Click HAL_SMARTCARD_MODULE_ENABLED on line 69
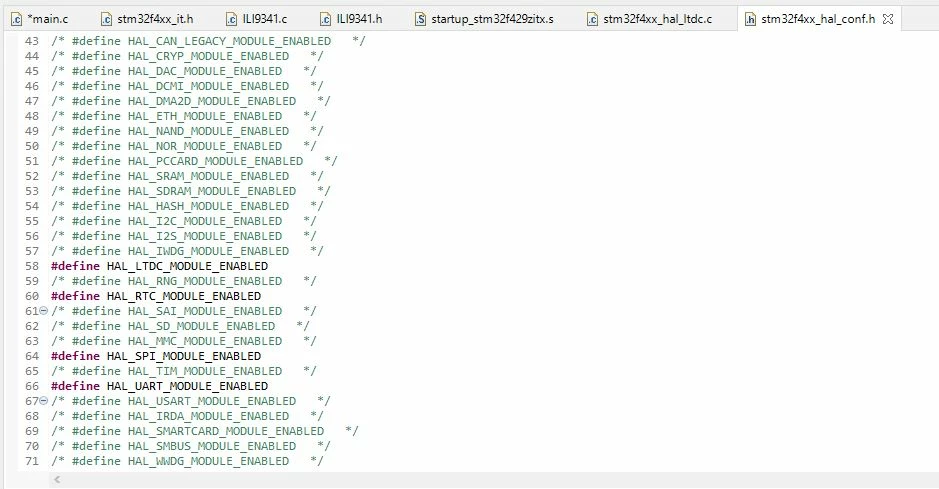This screenshot has height=489, width=939. point(226,431)
